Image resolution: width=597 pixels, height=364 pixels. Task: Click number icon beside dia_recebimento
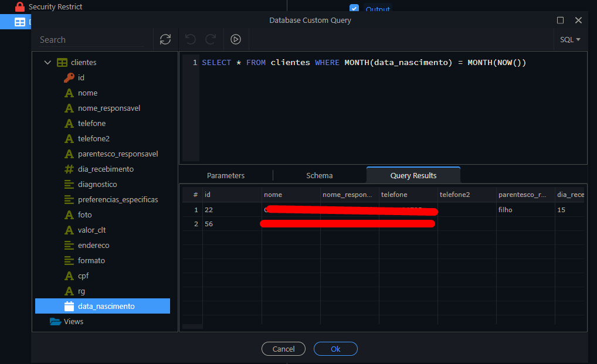point(69,169)
